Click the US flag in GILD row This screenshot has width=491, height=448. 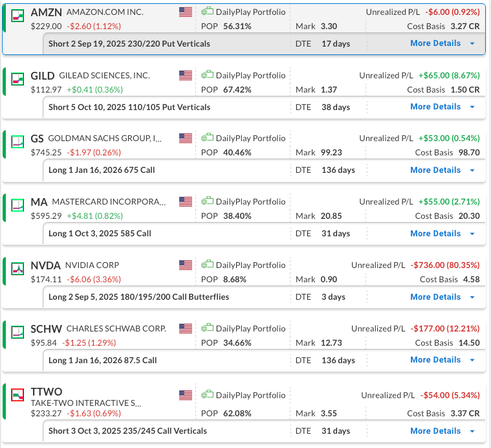click(186, 76)
